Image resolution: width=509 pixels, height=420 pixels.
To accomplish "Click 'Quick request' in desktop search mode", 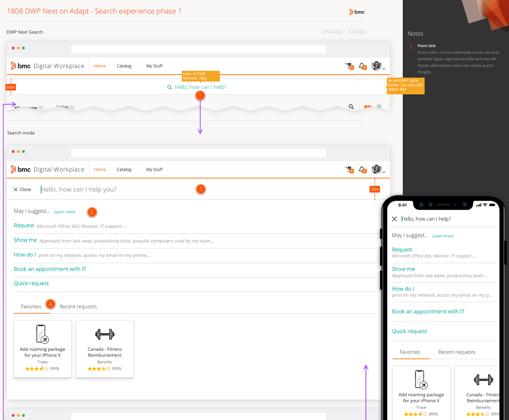I will click(31, 283).
